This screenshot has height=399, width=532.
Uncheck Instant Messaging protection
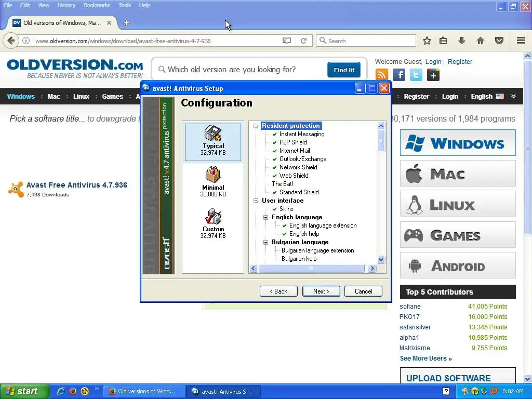[275, 134]
